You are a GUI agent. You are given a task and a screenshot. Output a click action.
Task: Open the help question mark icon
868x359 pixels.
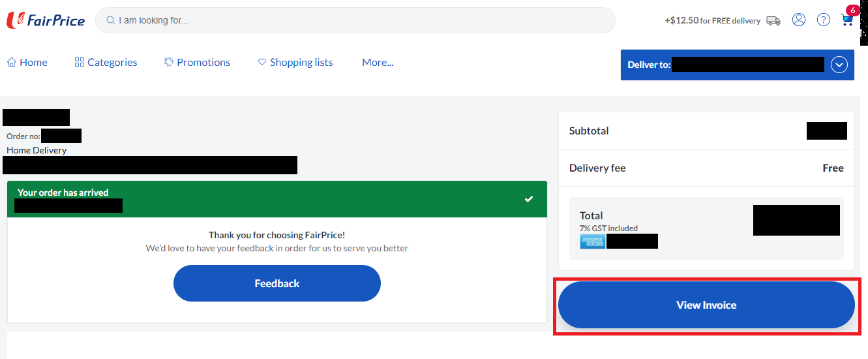point(824,20)
